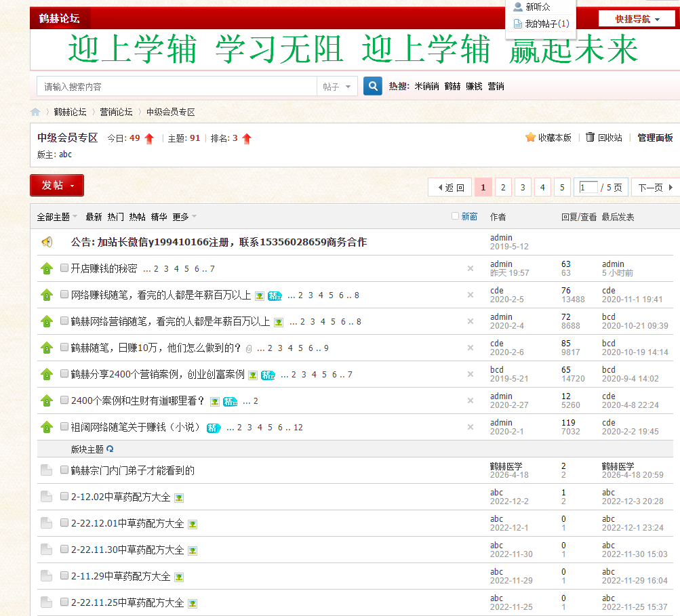The width and height of the screenshot is (680, 616).
Task: Go to 下一页 next page
Action: coord(654,188)
